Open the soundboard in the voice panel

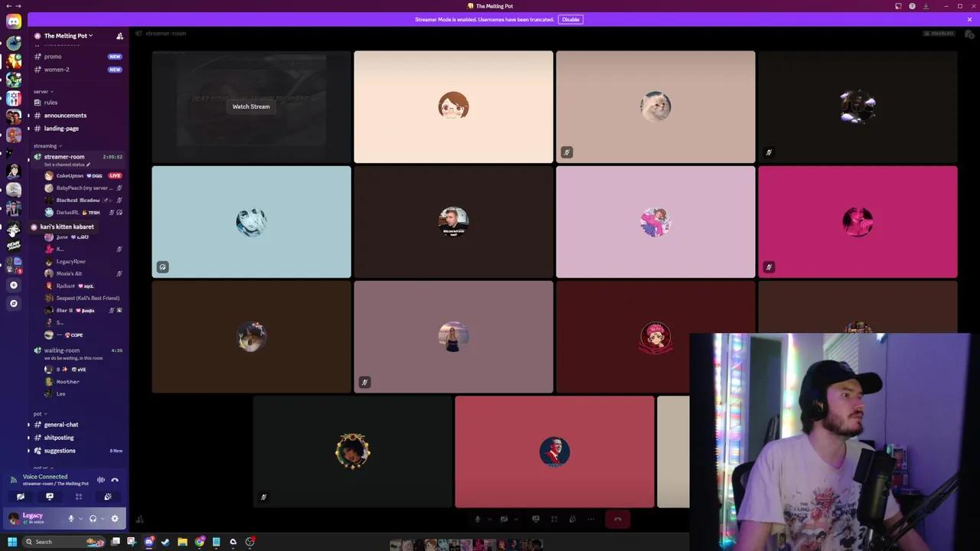click(x=108, y=497)
